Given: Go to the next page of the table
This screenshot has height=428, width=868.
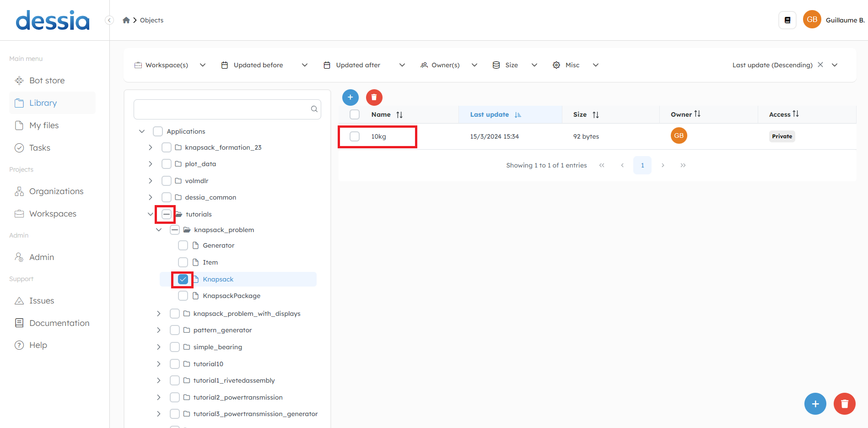Looking at the screenshot, I should [x=663, y=165].
